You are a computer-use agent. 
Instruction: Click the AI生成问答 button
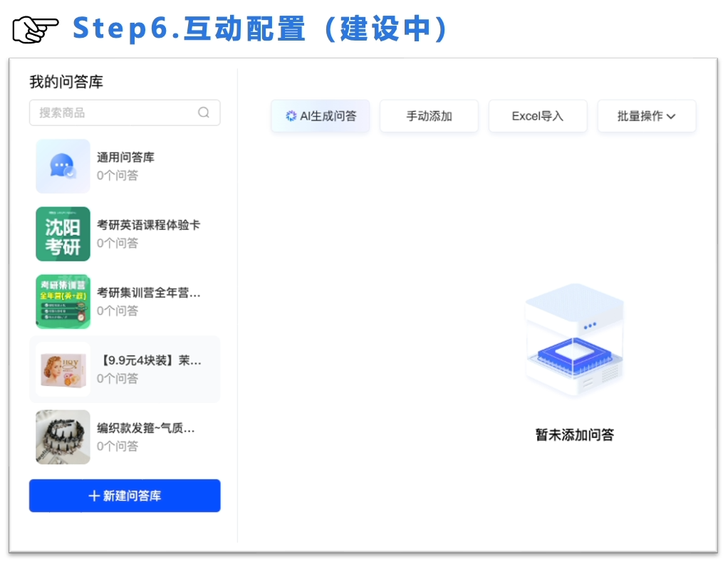(x=320, y=116)
